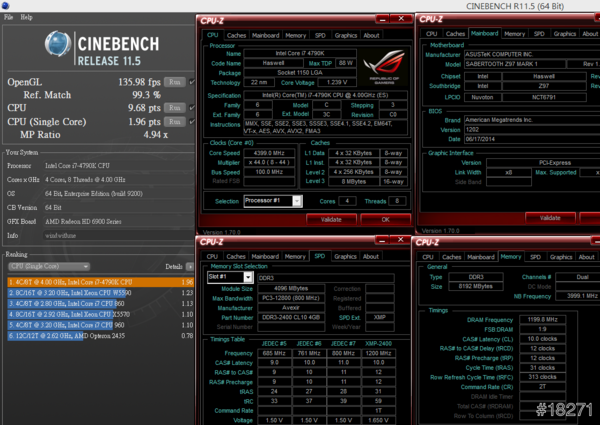Select ranking row Intel Core i7 CPU 960
This screenshot has width=600, height=425.
pos(101,325)
